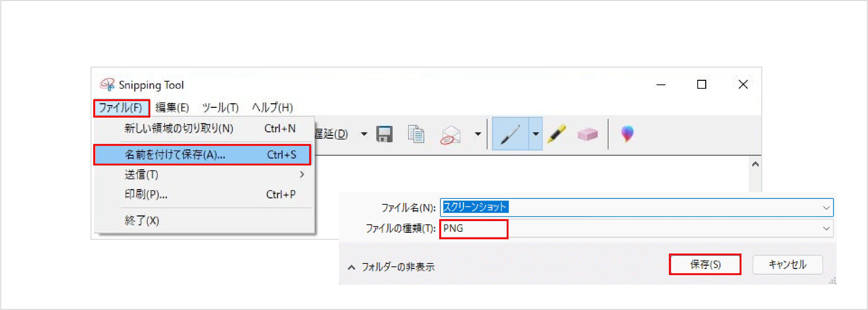This screenshot has height=310, width=868.
Task: Open the 送信(T) submenu
Action: click(x=204, y=175)
